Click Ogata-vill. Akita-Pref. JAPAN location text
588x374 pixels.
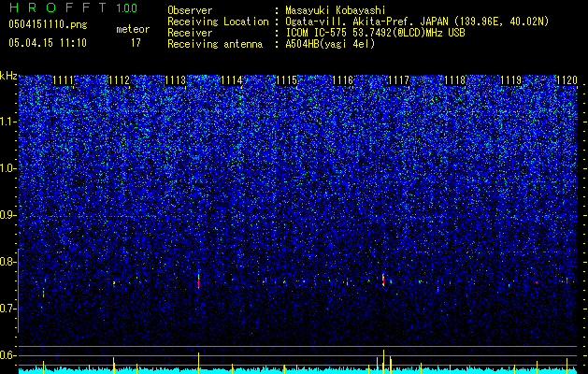coord(417,22)
